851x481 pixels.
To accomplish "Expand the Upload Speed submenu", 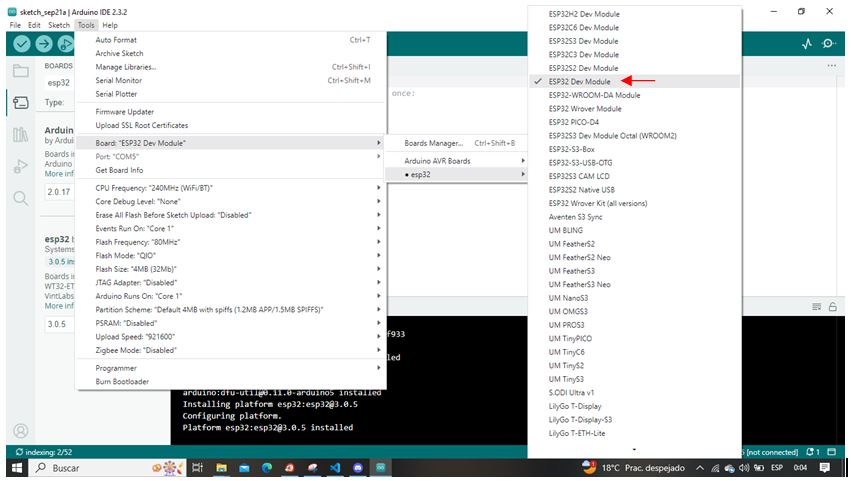I will tap(231, 337).
